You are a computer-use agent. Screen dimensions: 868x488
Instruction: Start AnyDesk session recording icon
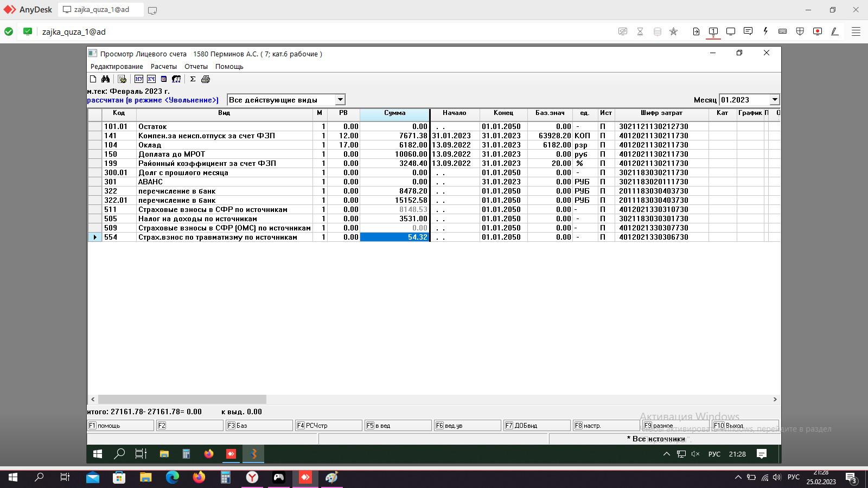[818, 31]
